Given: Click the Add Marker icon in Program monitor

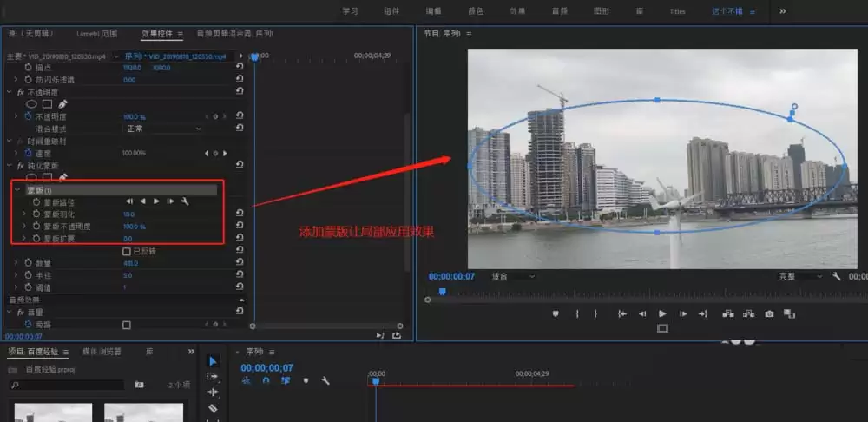Looking at the screenshot, I should point(556,314).
